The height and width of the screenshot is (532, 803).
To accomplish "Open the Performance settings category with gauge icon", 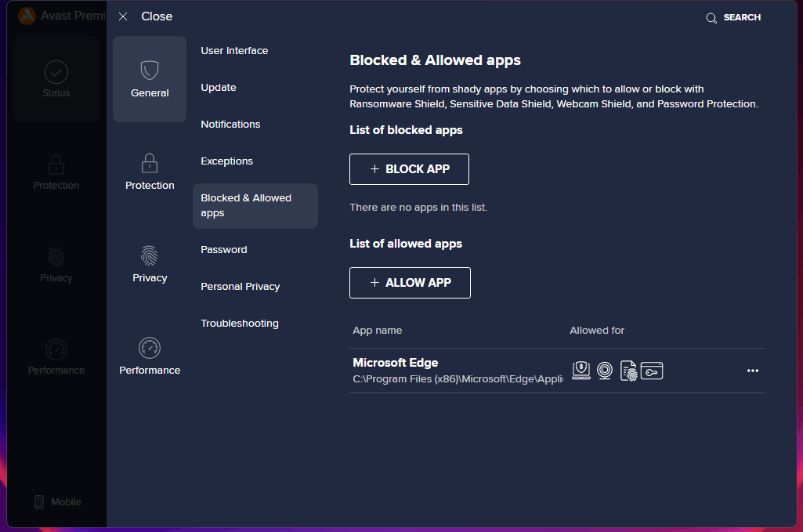I will coord(150,356).
